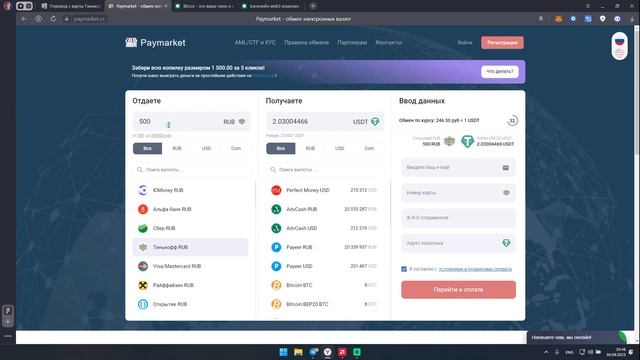Open the Контакты page
640x360 pixels.
point(389,42)
